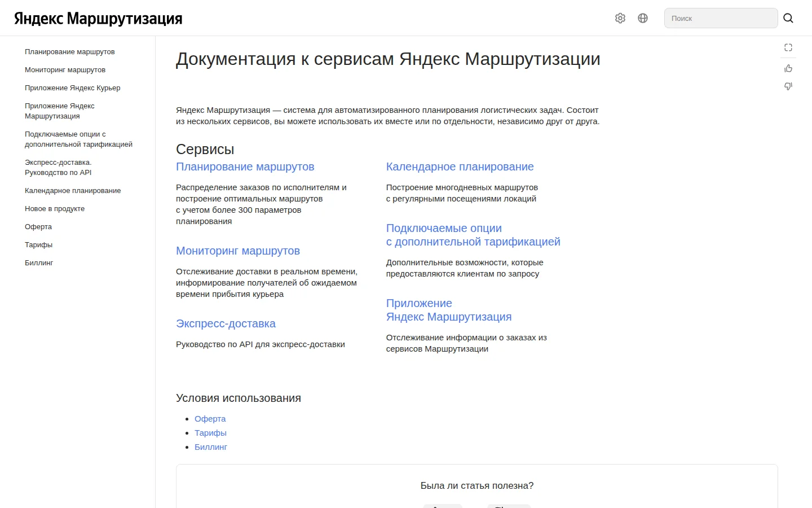The width and height of the screenshot is (812, 508).
Task: Follow the Календарное планирование heading link
Action: (x=460, y=167)
